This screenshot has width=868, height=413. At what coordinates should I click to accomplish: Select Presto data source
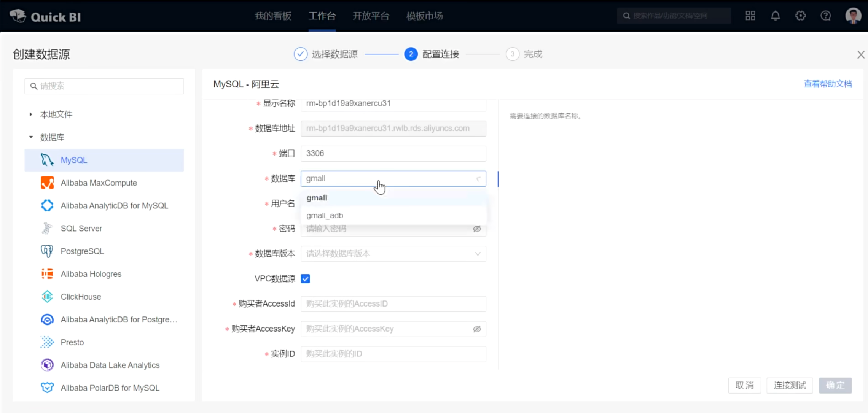(104, 342)
